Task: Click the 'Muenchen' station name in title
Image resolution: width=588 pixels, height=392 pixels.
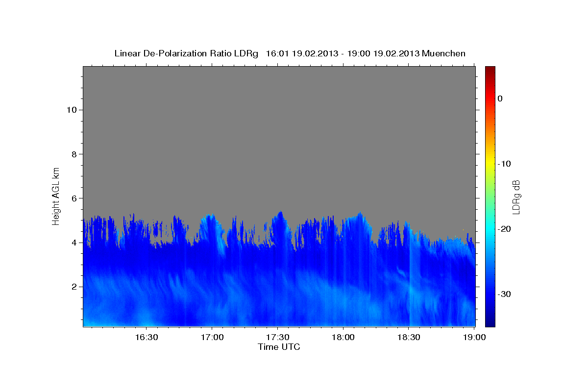Action: coord(444,53)
